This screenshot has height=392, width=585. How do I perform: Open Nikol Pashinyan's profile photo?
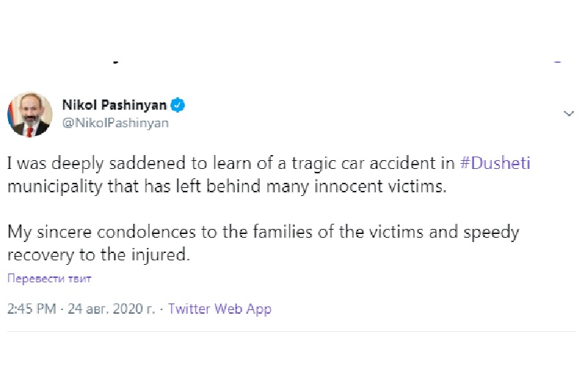click(29, 114)
